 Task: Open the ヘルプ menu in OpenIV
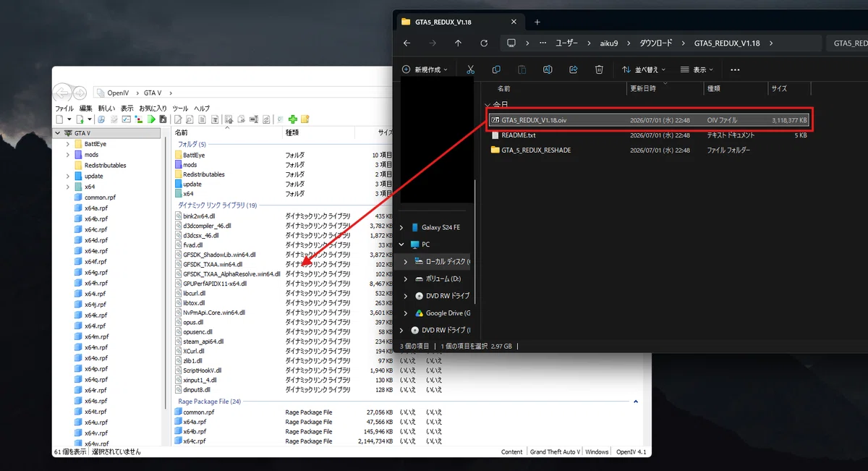[202, 109]
